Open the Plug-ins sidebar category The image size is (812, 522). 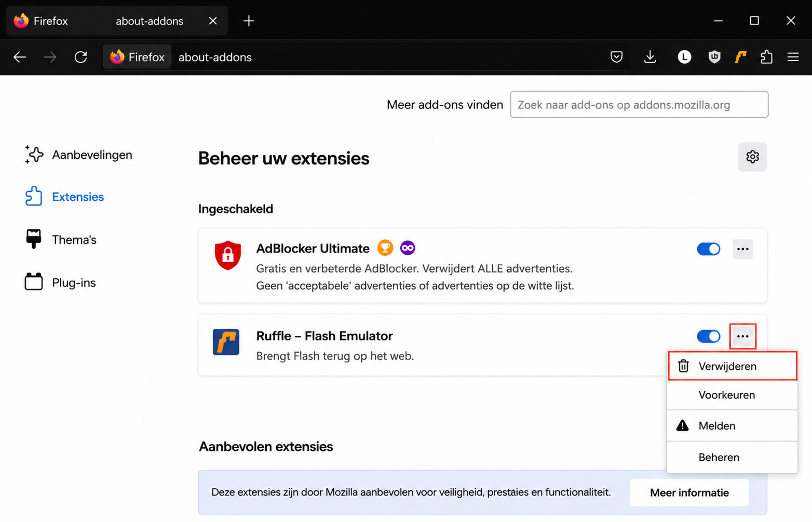click(x=60, y=282)
